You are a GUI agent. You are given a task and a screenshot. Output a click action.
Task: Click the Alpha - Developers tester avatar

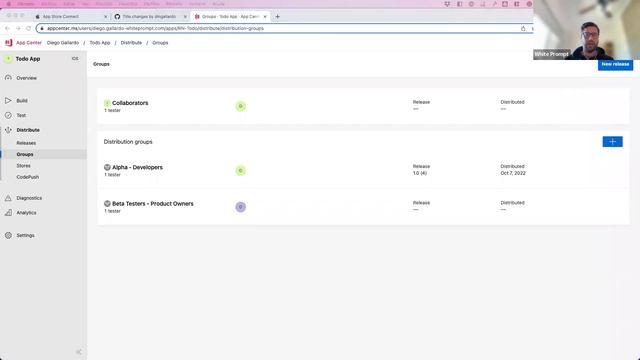click(240, 171)
